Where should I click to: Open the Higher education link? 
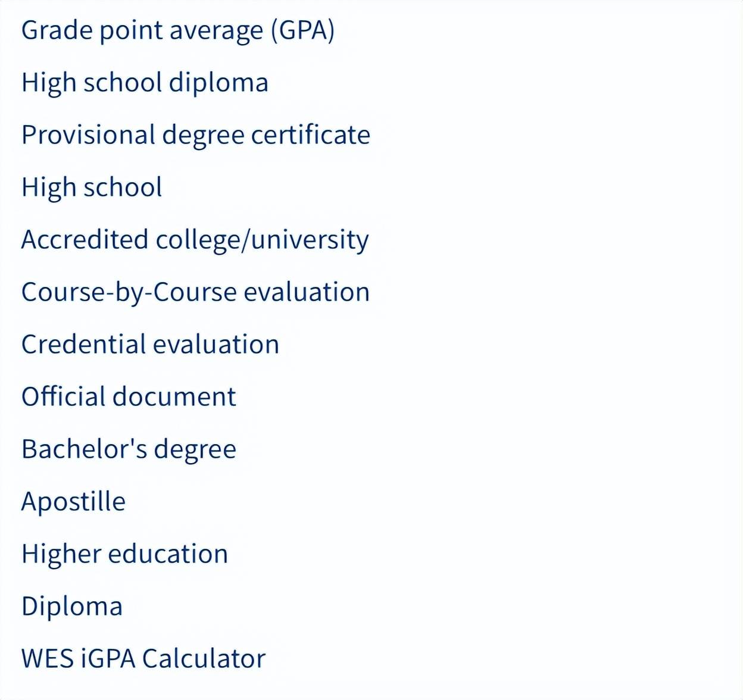[x=124, y=554]
